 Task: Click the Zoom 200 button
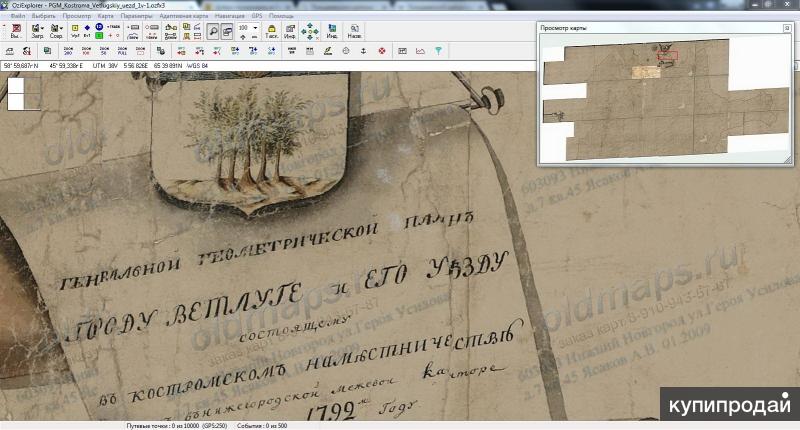[x=68, y=50]
